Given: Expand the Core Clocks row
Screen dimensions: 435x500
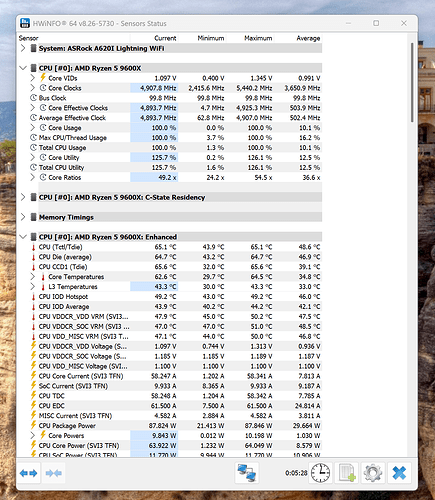Looking at the screenshot, I should [x=33, y=88].
